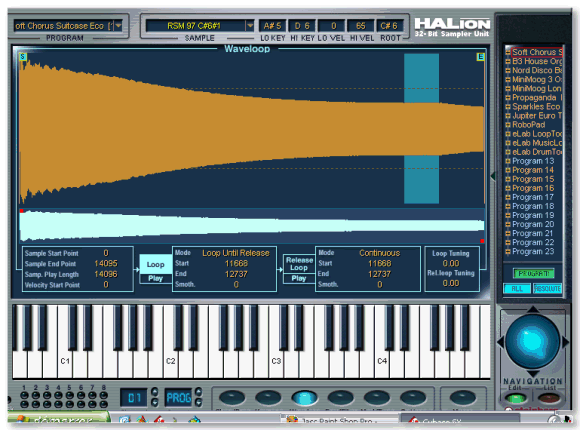580x430 pixels.
Task: Click the glowing blue navigation ball
Action: click(x=533, y=341)
